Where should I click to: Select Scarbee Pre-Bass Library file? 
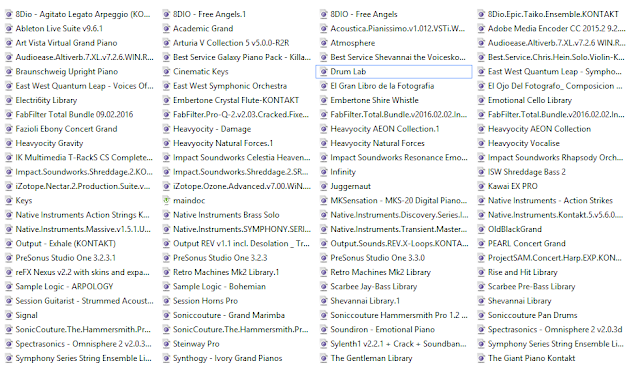pos(531,287)
